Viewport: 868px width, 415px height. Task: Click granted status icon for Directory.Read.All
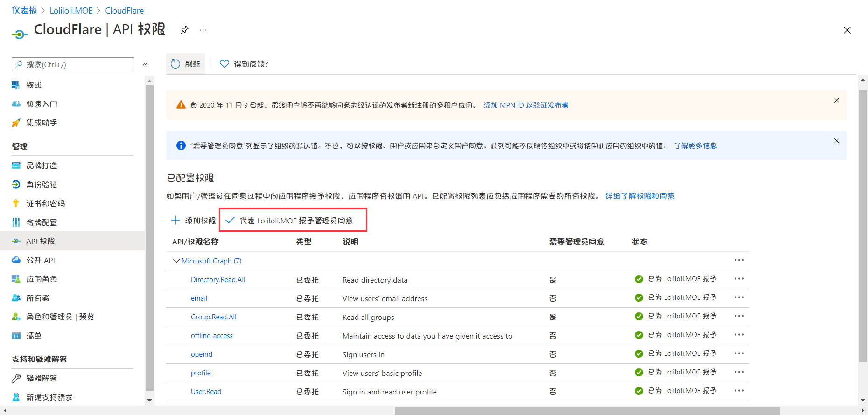point(639,279)
